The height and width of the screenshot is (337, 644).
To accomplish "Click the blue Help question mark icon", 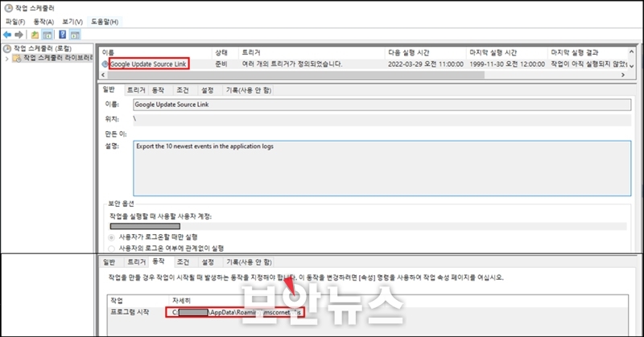I will tap(63, 35).
